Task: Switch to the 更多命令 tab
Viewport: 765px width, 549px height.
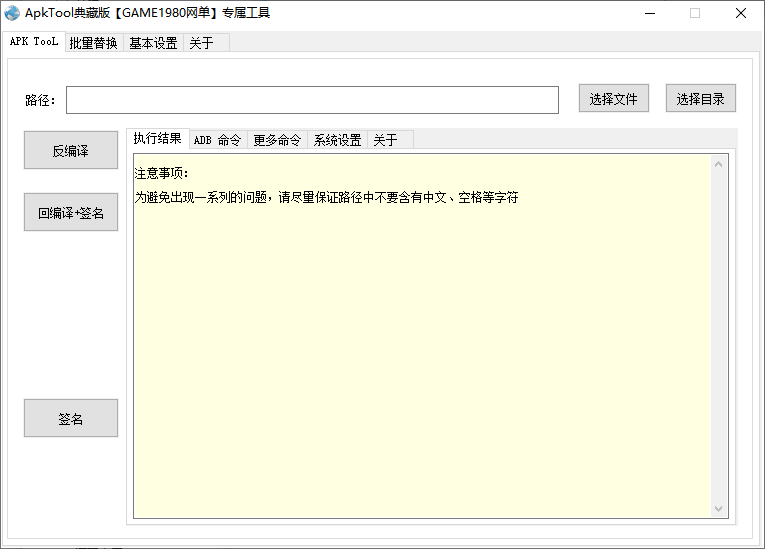Action: click(277, 140)
